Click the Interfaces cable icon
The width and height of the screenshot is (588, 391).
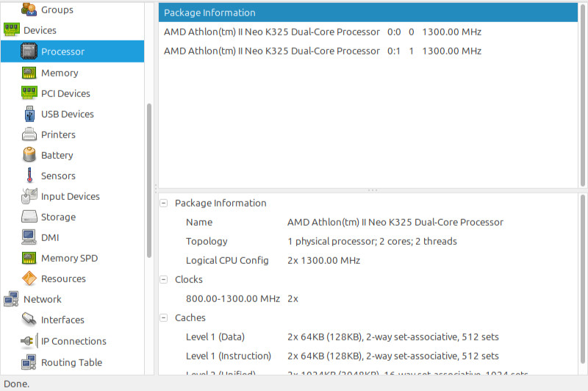click(29, 320)
